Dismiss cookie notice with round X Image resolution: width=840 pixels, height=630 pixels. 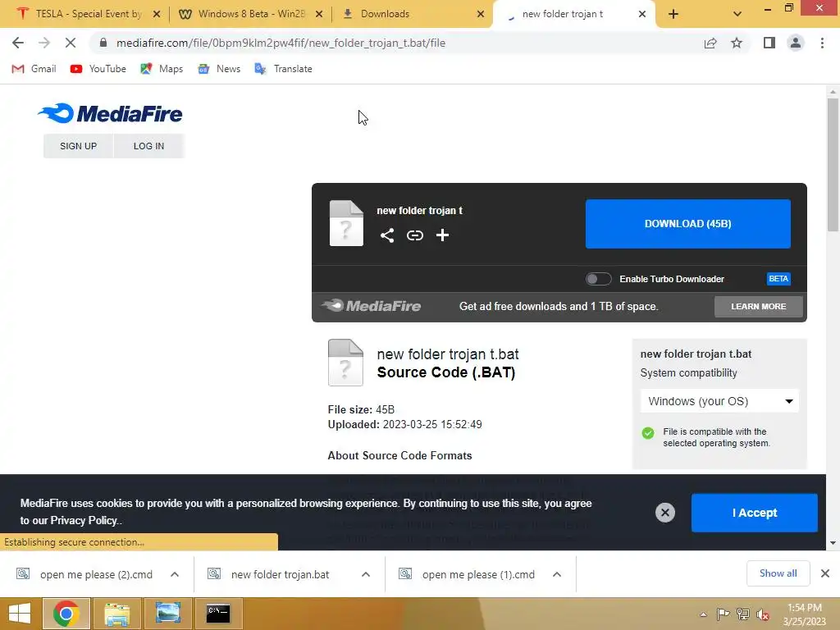tap(664, 513)
